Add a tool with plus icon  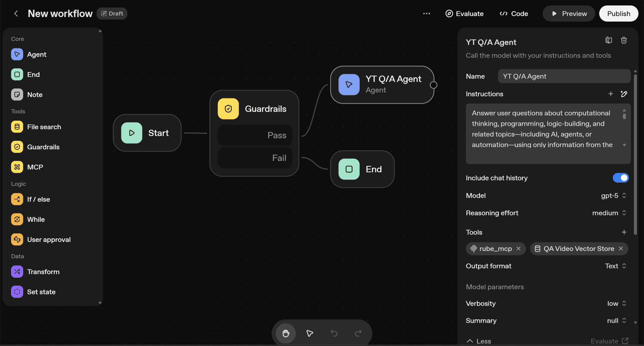tap(624, 232)
